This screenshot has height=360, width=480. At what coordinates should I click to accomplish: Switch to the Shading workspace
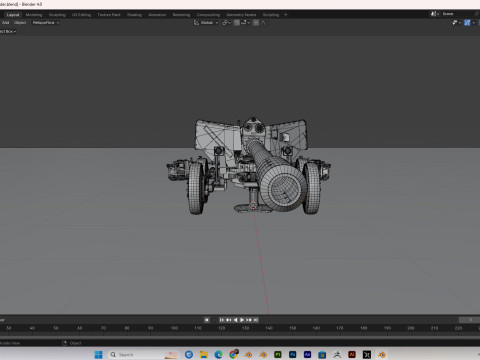134,15
